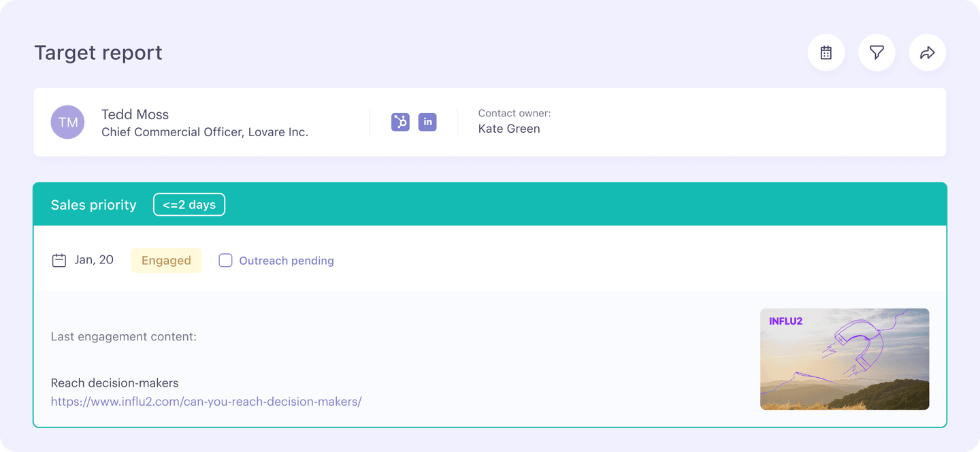Click the share arrow icon
The width and height of the screenshot is (980, 452).
(x=927, y=52)
